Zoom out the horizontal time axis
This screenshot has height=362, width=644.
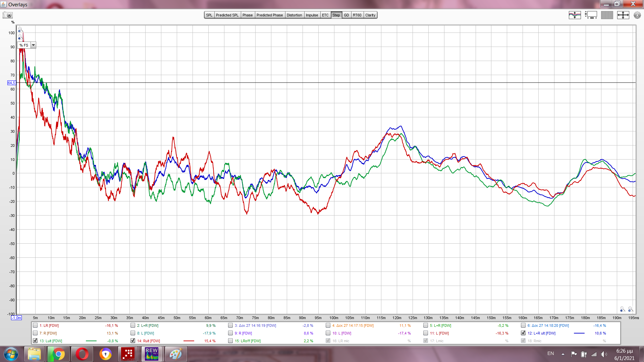[622, 309]
